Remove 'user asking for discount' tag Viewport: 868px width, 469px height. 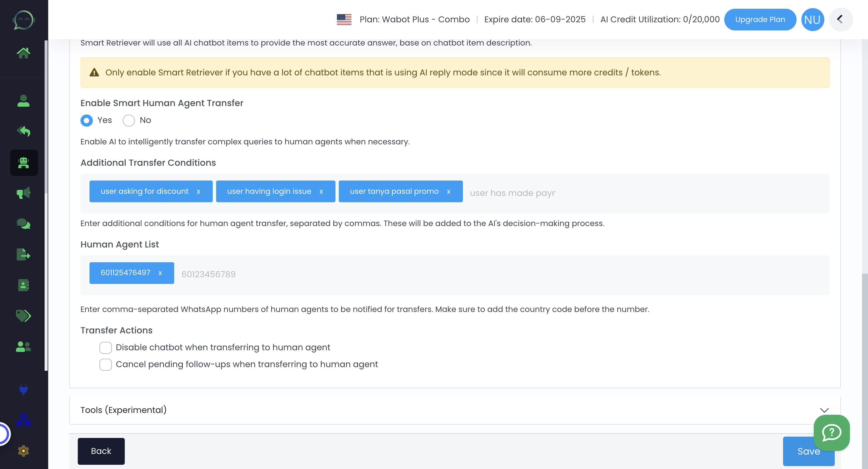[x=199, y=192]
